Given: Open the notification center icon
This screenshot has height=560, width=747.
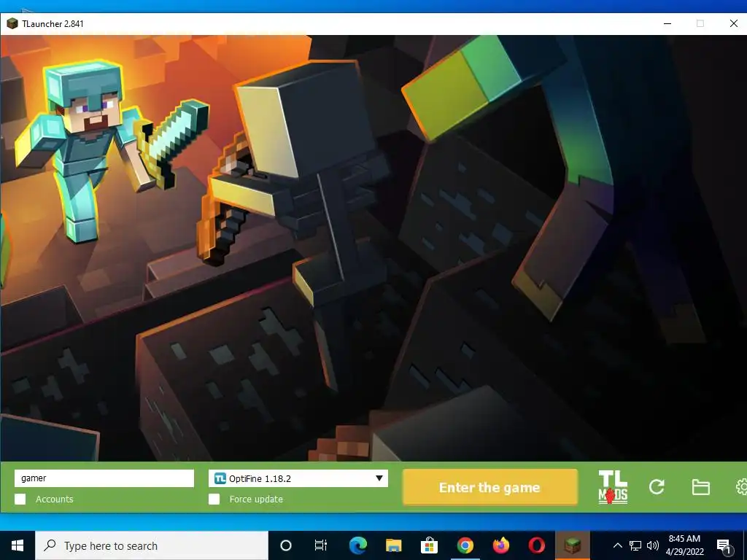Looking at the screenshot, I should [724, 546].
